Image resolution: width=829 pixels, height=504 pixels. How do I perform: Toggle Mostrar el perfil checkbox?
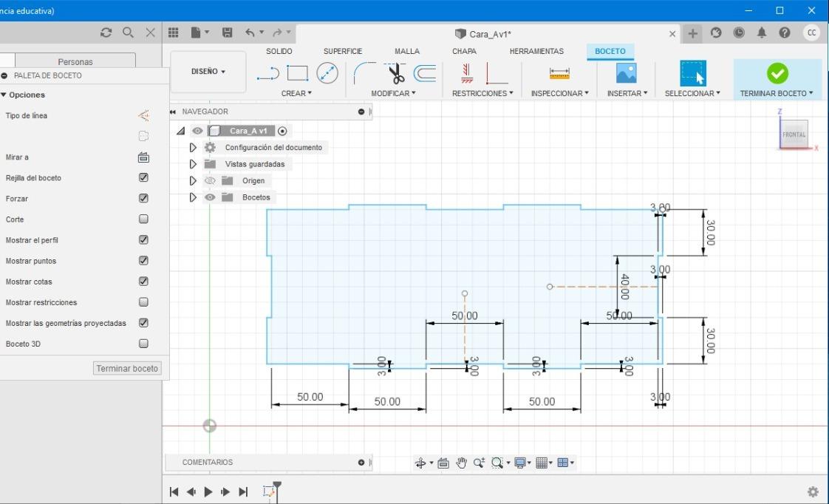pos(143,239)
